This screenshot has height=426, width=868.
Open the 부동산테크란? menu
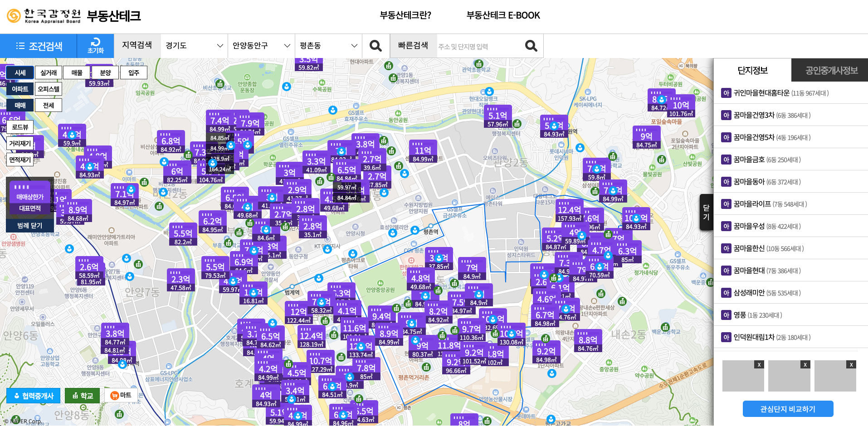click(405, 15)
